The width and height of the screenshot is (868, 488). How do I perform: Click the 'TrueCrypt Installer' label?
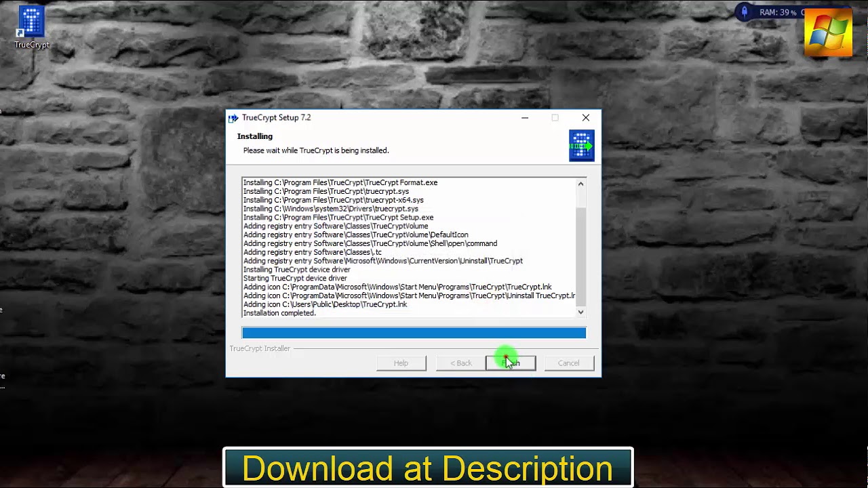coord(260,349)
